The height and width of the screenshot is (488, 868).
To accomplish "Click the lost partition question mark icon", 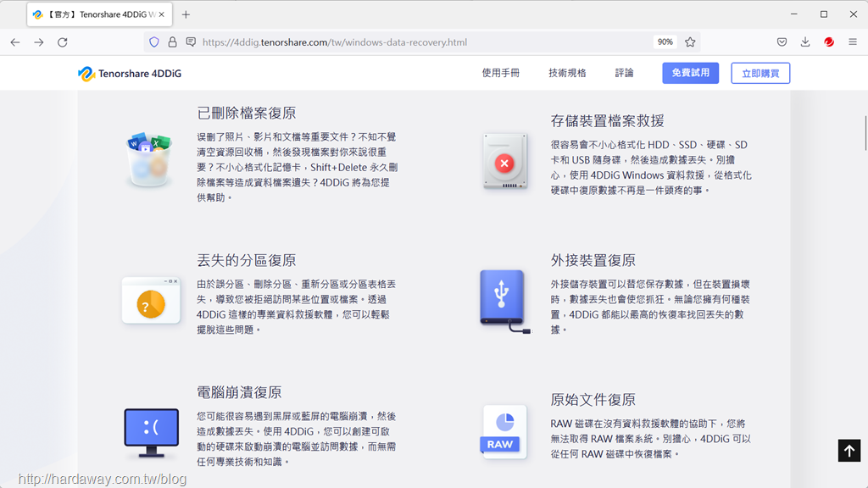I will pyautogui.click(x=151, y=301).
